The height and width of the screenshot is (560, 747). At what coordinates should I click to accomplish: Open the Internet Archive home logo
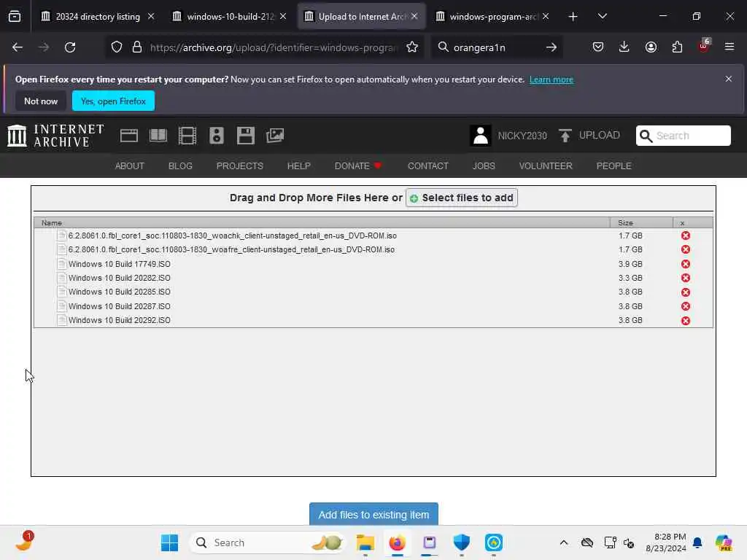click(x=55, y=136)
